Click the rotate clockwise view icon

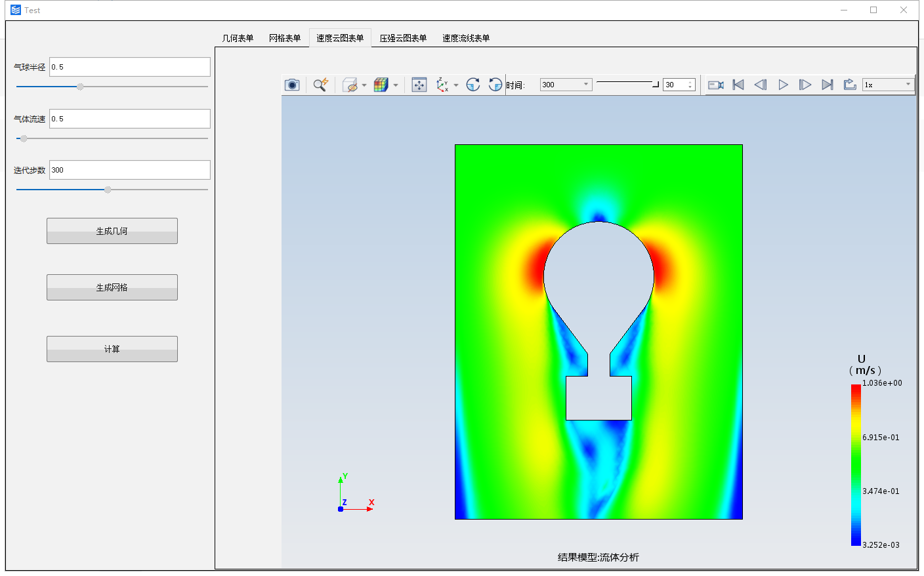[473, 85]
